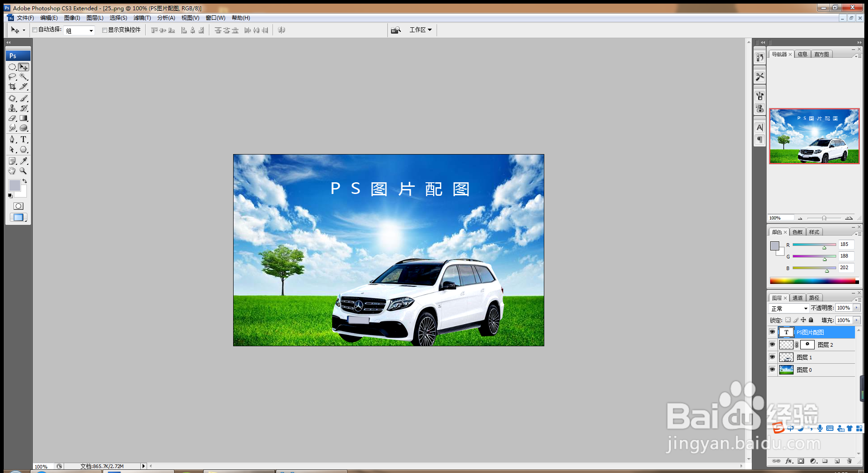Toggle lock position
Viewport: 868px width, 473px height.
[x=803, y=320]
